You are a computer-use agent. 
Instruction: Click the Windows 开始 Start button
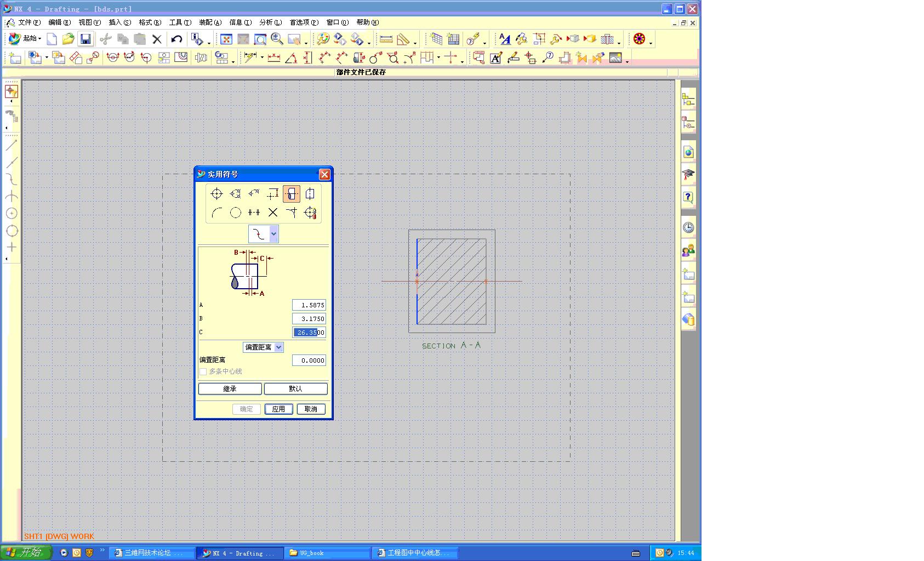(26, 552)
